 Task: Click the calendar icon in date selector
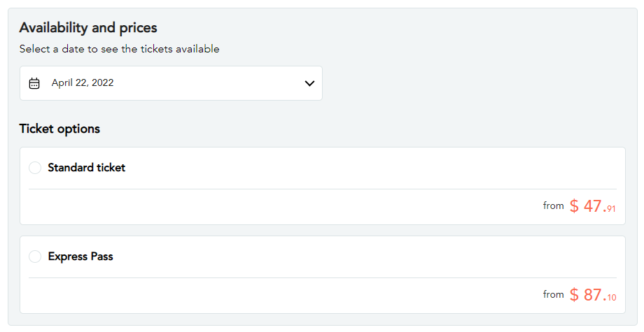click(34, 83)
